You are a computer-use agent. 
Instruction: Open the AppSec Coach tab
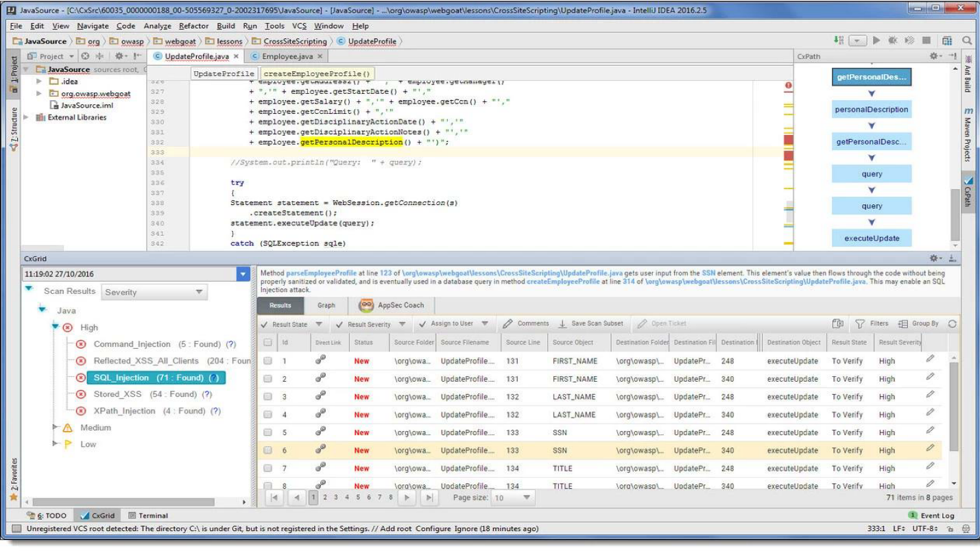(x=392, y=306)
